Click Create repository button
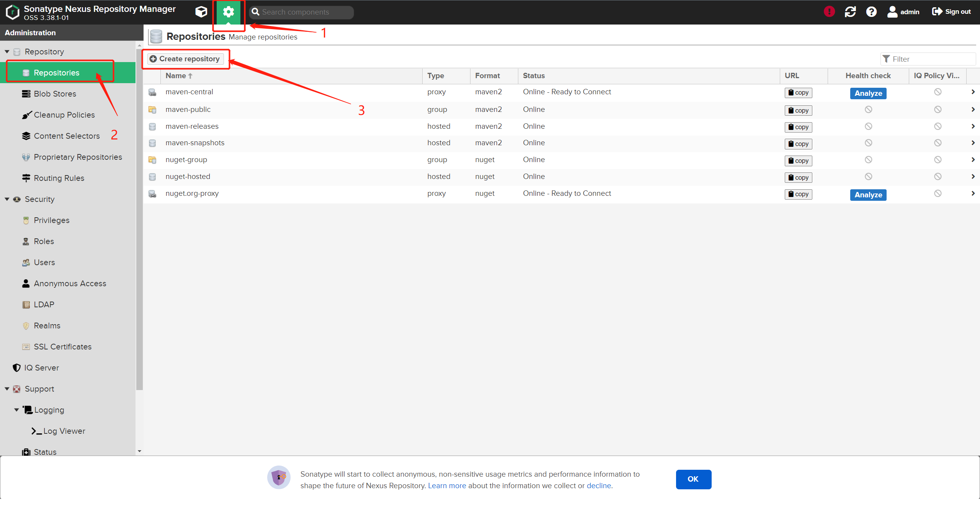This screenshot has width=980, height=510. [x=185, y=59]
